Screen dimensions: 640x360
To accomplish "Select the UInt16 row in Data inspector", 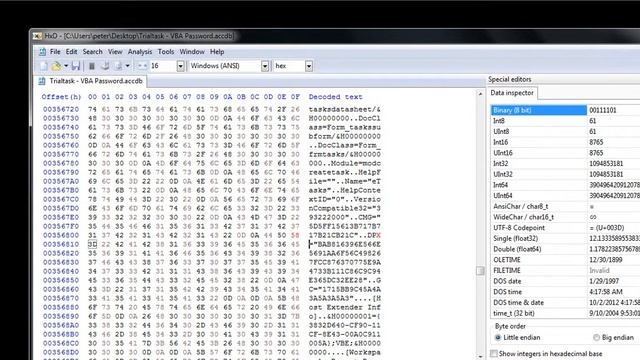I will [x=565, y=153].
